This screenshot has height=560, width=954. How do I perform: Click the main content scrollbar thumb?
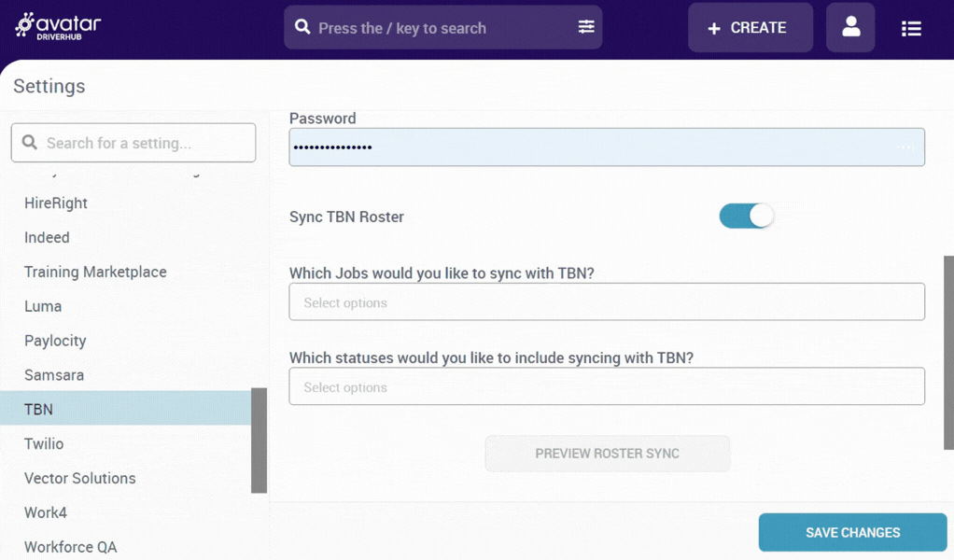tap(948, 353)
